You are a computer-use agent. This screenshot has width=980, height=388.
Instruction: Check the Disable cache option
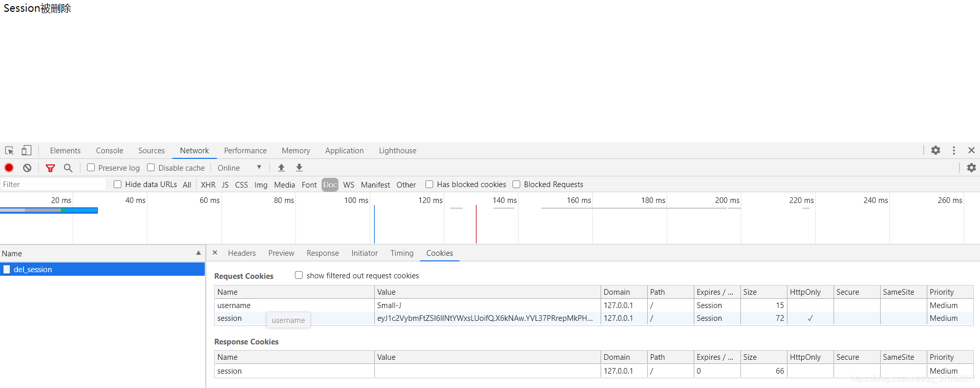click(151, 168)
